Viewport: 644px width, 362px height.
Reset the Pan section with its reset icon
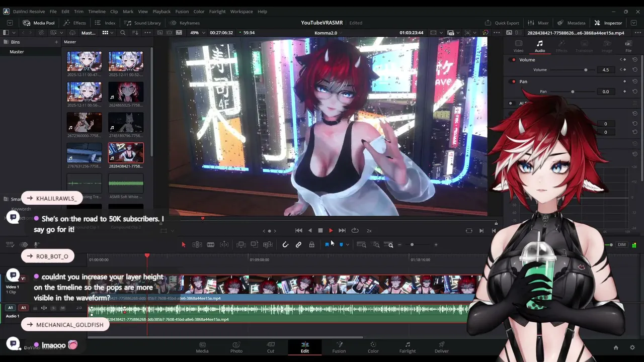coord(635,81)
